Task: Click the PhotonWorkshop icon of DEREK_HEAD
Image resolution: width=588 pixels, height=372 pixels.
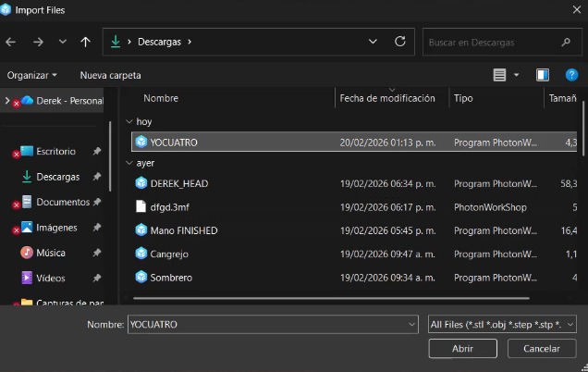Action: [x=141, y=183]
